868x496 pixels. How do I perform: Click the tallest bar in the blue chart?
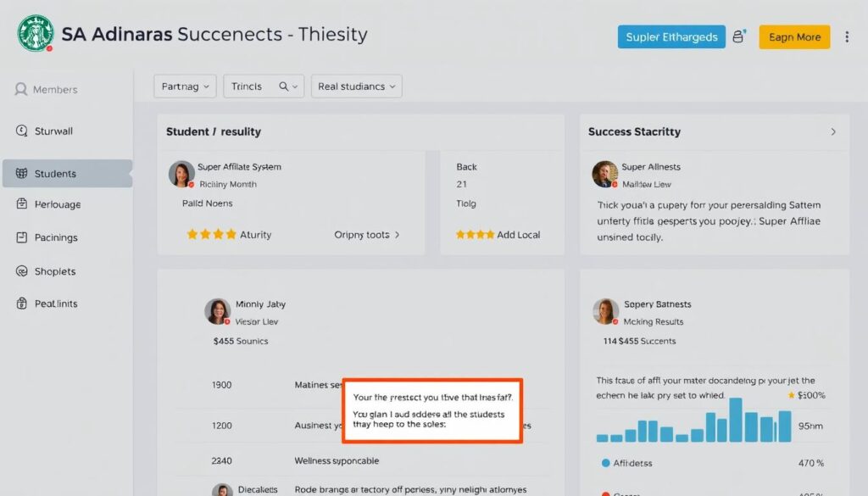point(735,420)
